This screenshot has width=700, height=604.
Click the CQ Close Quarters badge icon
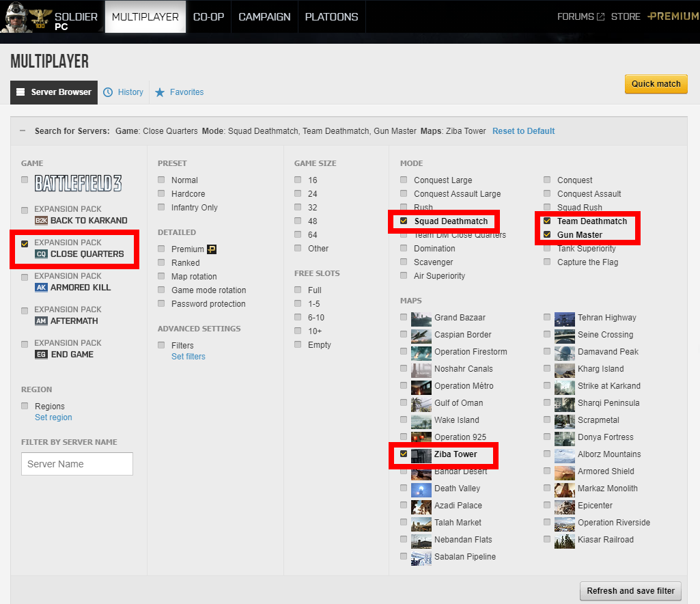(41, 253)
